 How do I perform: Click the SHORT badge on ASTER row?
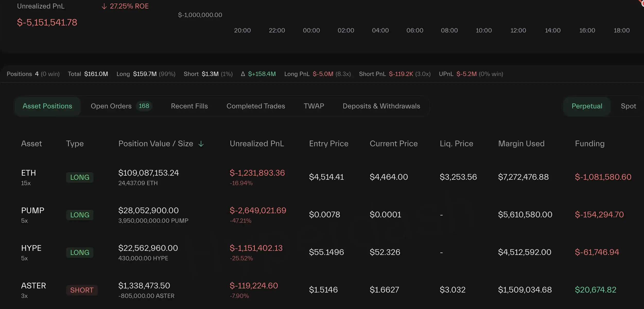pyautogui.click(x=82, y=290)
